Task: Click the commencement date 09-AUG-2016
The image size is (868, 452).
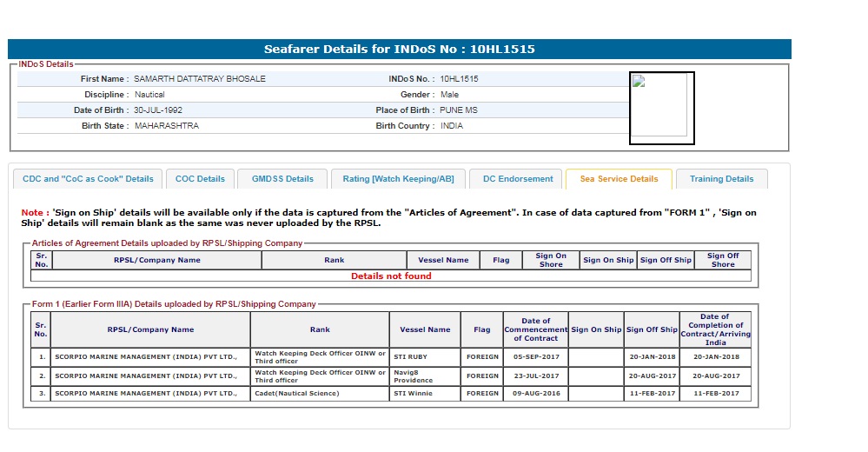Action: [536, 394]
